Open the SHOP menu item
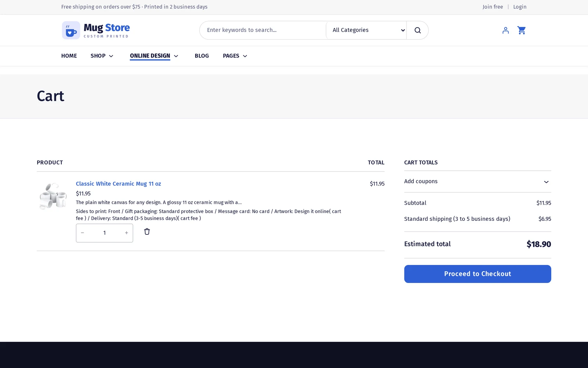 click(x=98, y=56)
